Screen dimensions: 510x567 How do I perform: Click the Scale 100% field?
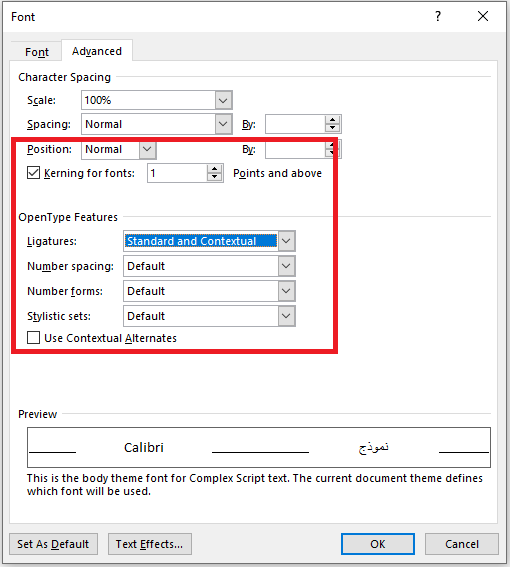(148, 100)
